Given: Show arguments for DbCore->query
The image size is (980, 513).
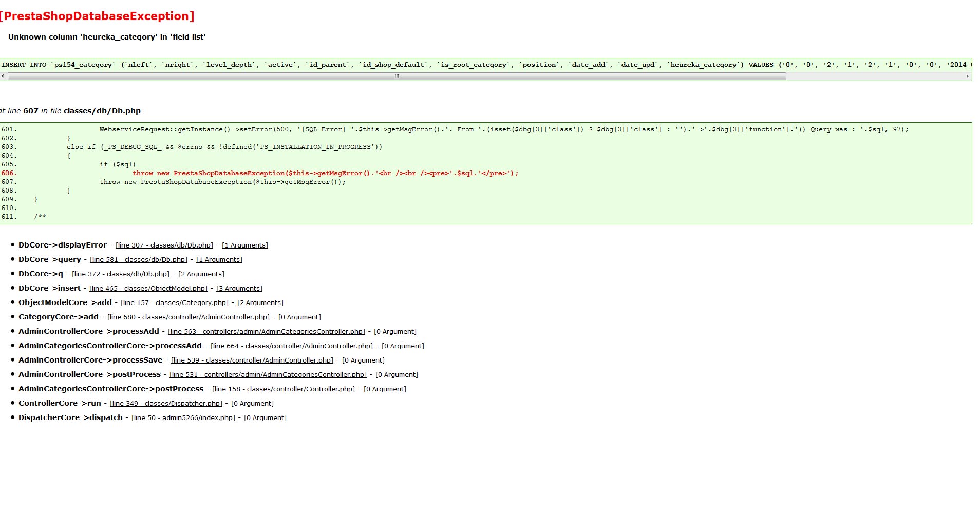Looking at the screenshot, I should 219,260.
